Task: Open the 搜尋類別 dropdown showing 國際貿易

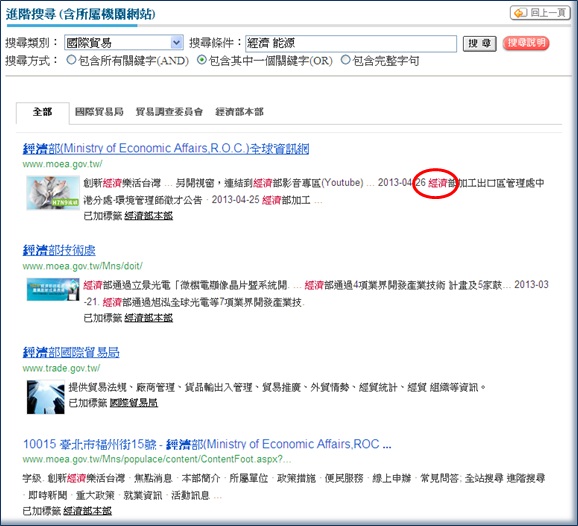Action: tap(123, 43)
